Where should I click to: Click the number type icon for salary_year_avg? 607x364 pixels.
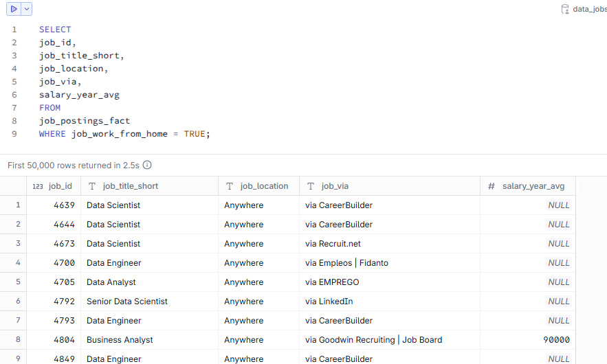pos(492,186)
